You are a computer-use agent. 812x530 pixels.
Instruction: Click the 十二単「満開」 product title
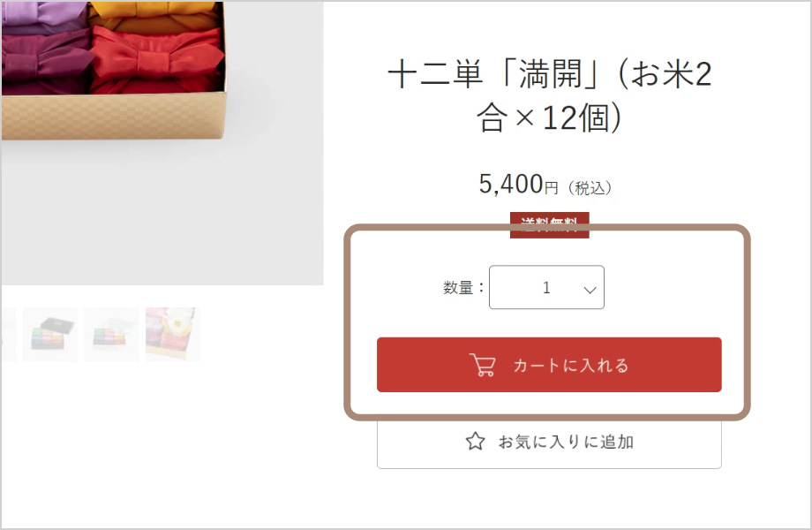(x=550, y=96)
